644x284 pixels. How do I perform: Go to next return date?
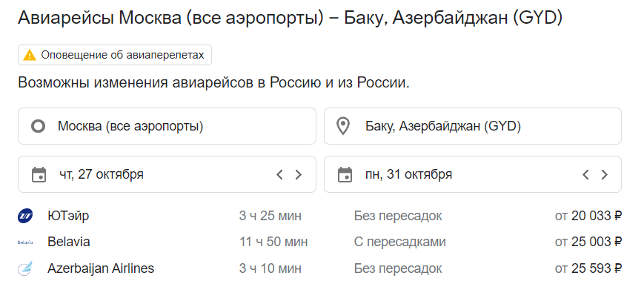coord(604,175)
